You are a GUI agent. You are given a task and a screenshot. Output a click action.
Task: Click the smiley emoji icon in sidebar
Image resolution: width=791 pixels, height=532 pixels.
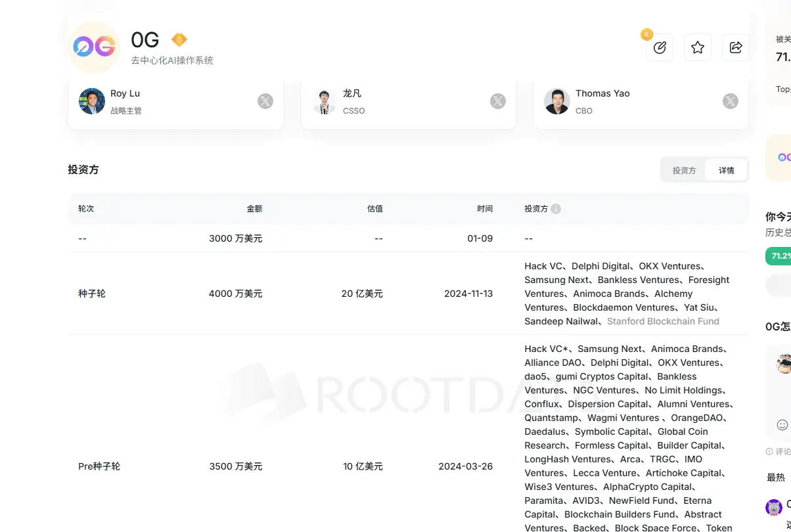tap(782, 424)
